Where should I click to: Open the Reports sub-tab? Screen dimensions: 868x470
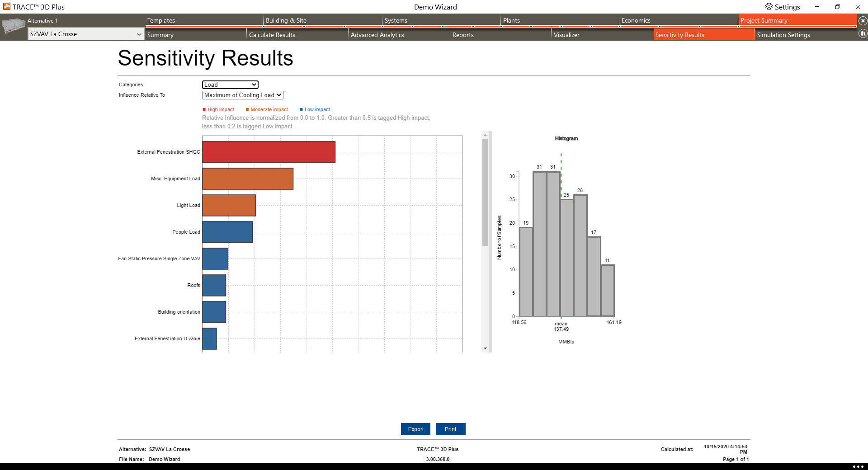tap(501, 35)
